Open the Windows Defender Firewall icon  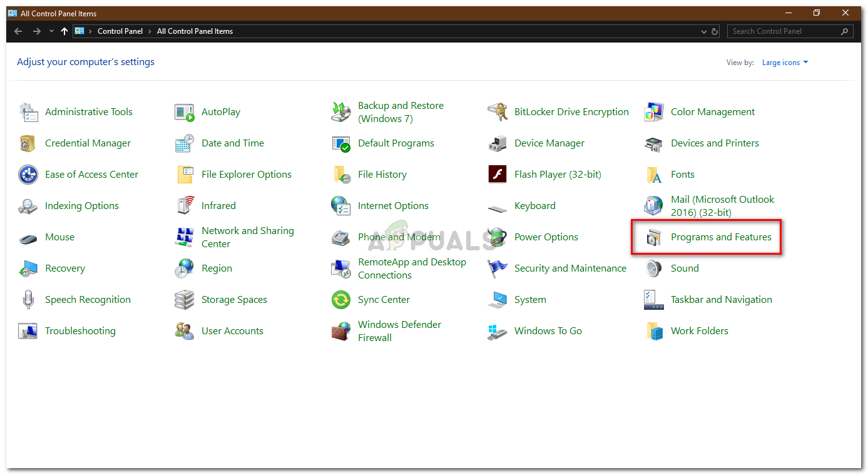[341, 331]
